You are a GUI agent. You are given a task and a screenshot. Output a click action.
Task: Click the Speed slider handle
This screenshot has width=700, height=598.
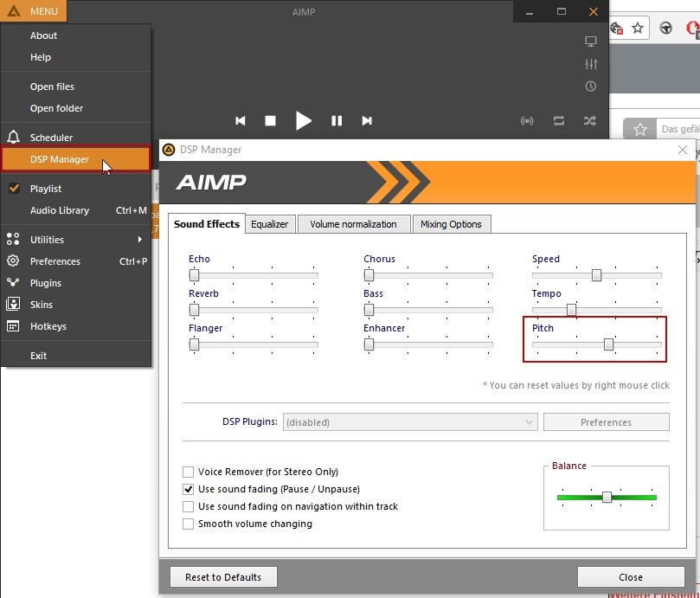[596, 275]
